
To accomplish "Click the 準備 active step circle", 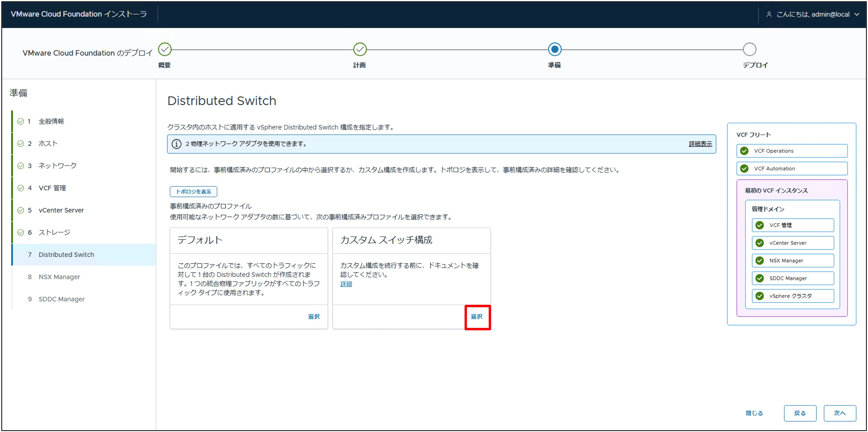I will coord(555,49).
